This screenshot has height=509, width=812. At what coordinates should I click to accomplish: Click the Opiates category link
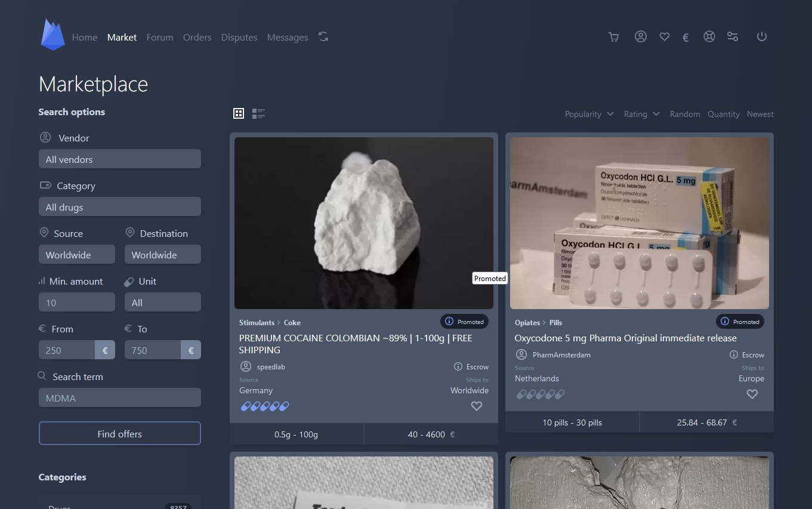pos(527,322)
